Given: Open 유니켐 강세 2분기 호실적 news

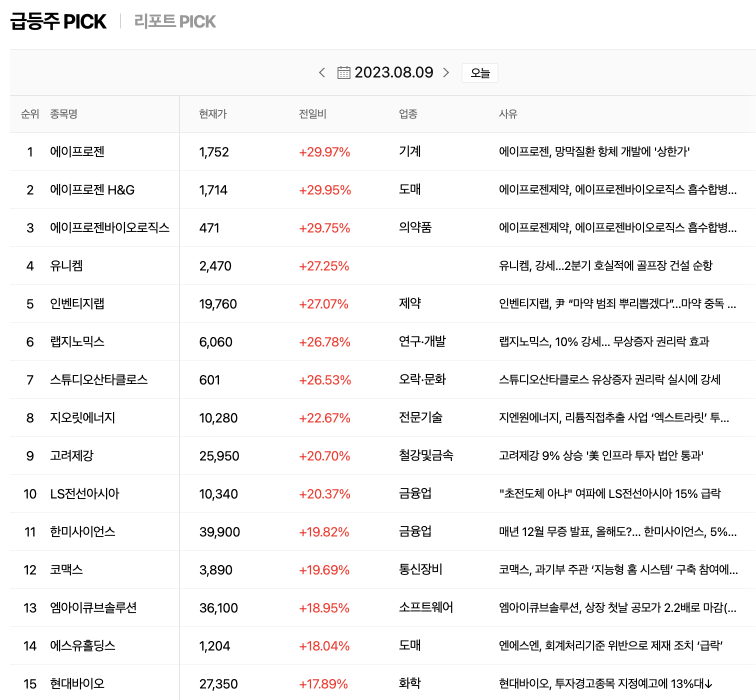Looking at the screenshot, I should pyautogui.click(x=605, y=265).
